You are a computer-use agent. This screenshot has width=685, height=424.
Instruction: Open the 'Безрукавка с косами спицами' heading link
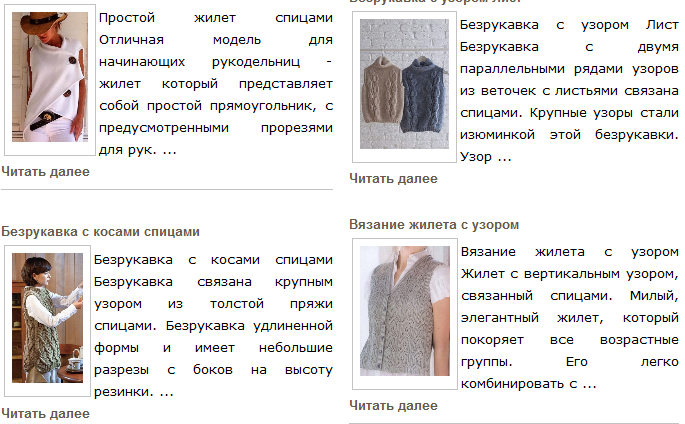[100, 231]
